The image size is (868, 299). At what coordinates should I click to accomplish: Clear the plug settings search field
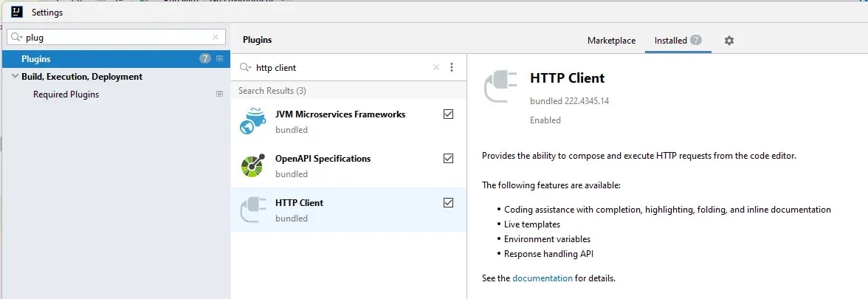click(216, 37)
